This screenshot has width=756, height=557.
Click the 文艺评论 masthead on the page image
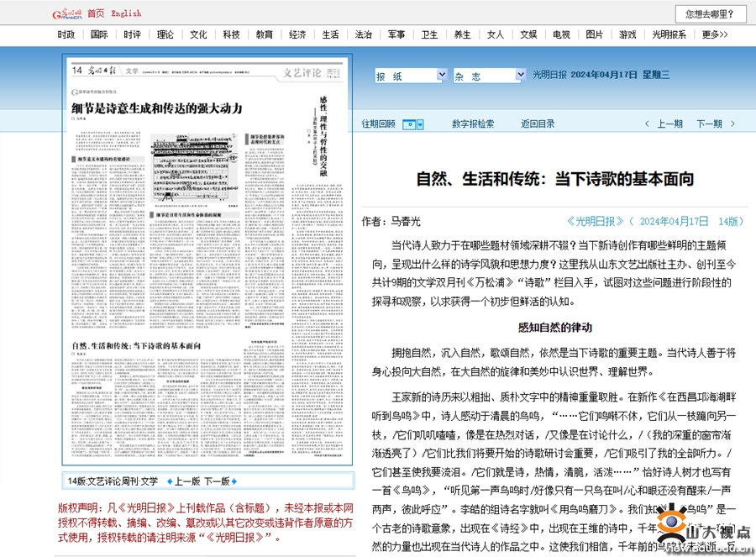pyautogui.click(x=302, y=73)
